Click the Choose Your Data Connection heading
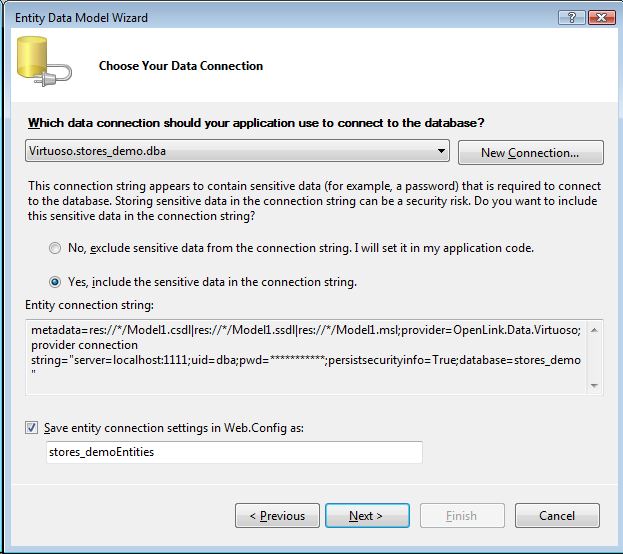 [181, 66]
